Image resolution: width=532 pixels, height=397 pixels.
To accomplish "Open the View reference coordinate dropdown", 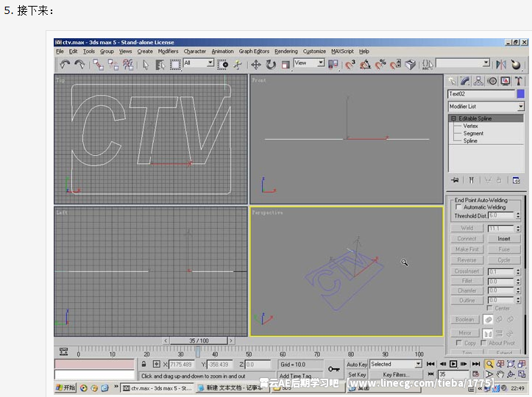I will coord(309,62).
